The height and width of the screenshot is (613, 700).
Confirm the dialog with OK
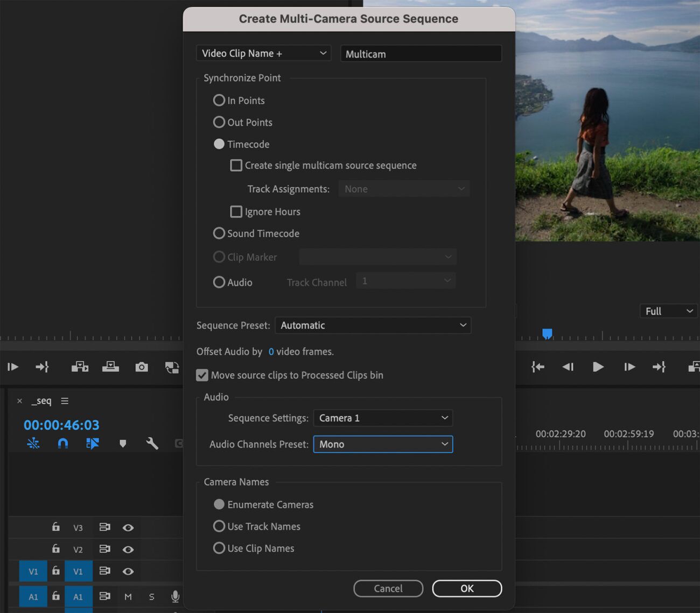pyautogui.click(x=466, y=588)
